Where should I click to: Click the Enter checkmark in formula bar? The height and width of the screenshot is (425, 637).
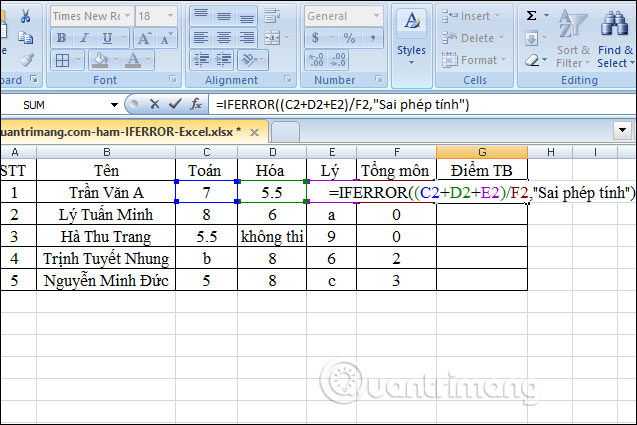[x=174, y=104]
